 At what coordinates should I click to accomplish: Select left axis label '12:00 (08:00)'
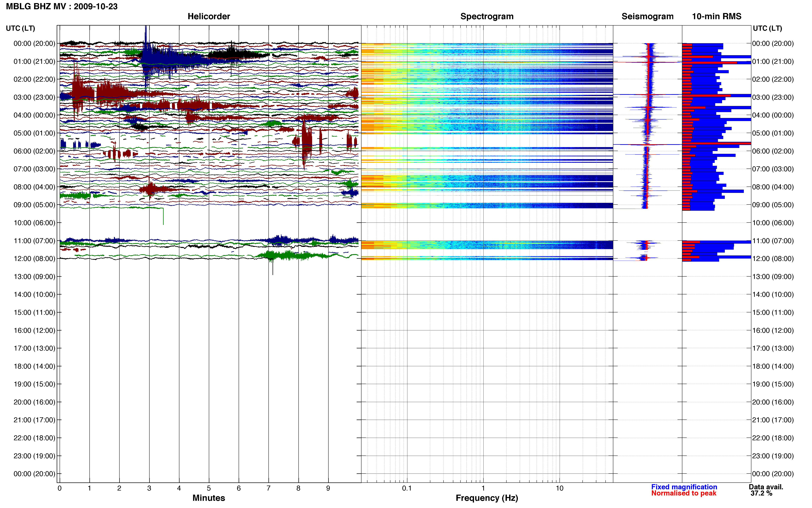coord(34,258)
